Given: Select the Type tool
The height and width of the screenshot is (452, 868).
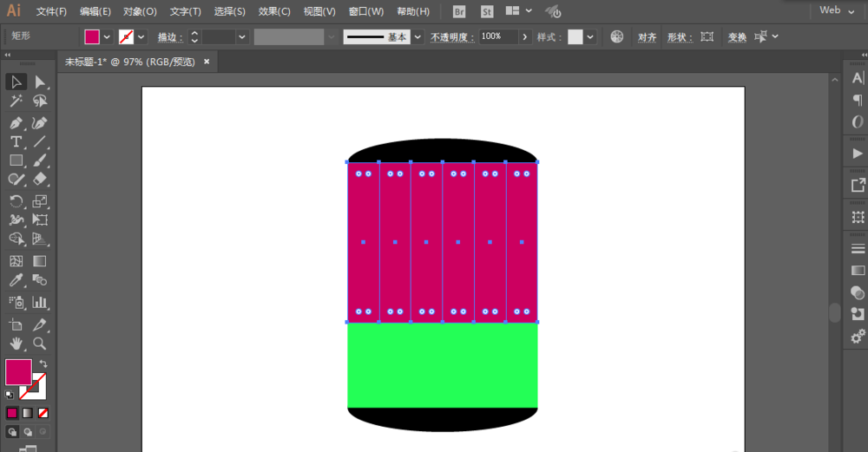Looking at the screenshot, I should click(x=16, y=141).
